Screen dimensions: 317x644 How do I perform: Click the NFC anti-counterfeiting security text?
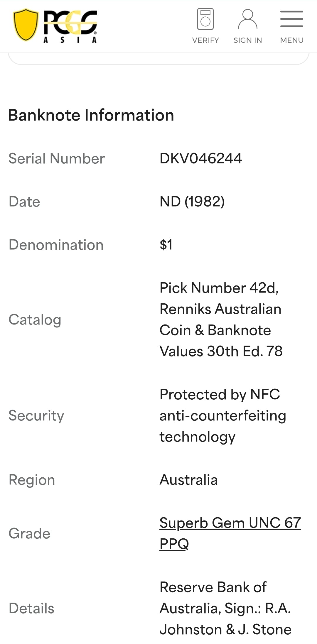pyautogui.click(x=223, y=416)
